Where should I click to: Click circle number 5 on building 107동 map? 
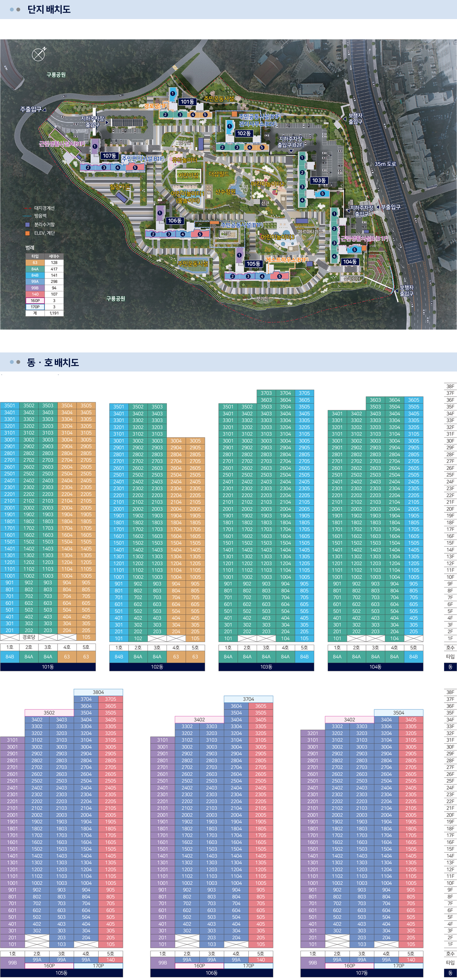[x=135, y=167]
